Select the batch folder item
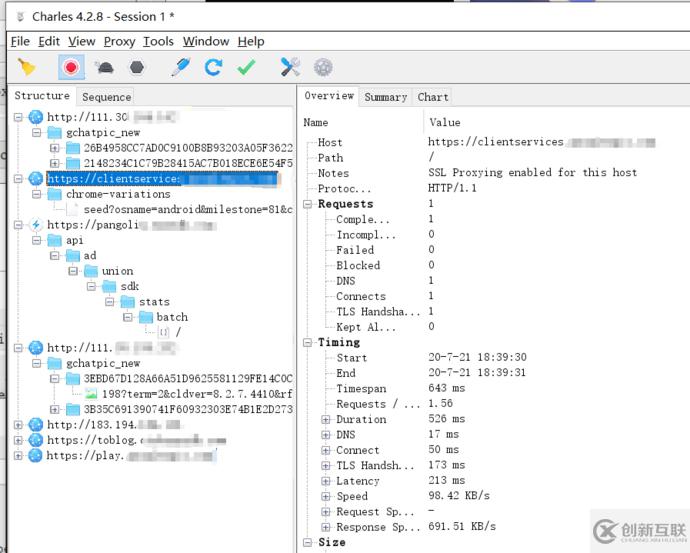This screenshot has height=553, width=690. point(172,317)
